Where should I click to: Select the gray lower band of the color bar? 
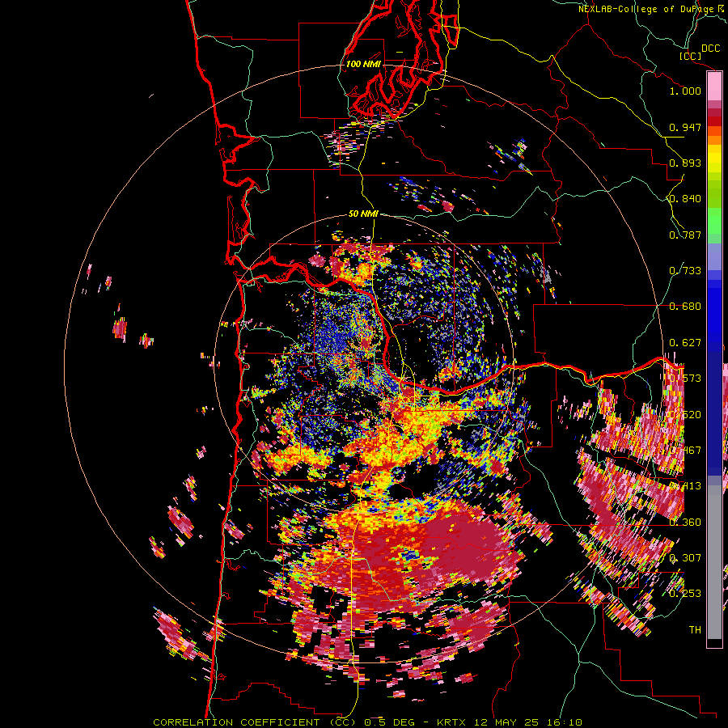coord(714,562)
